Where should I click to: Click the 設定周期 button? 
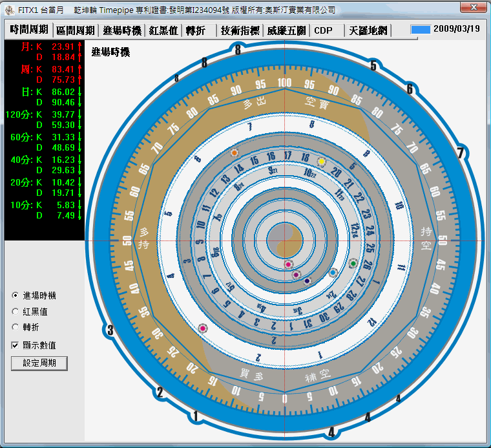(x=39, y=363)
